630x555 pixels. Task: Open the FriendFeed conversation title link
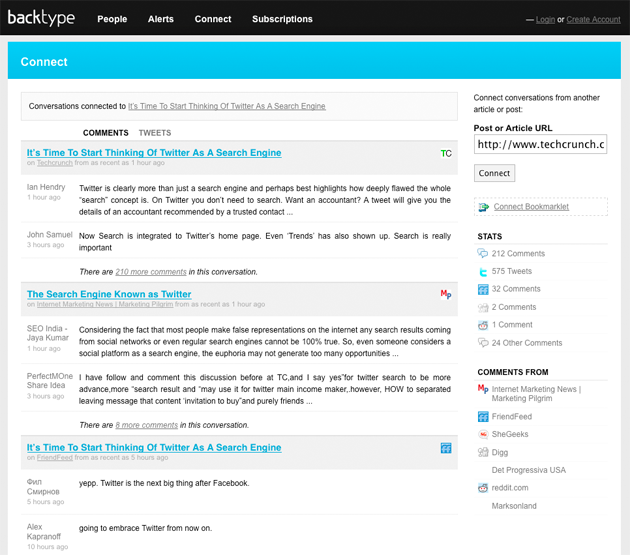(x=154, y=447)
